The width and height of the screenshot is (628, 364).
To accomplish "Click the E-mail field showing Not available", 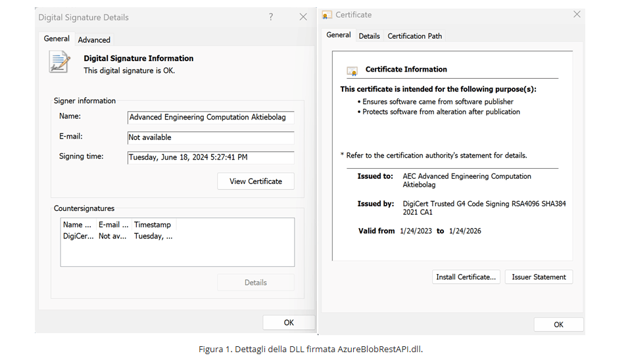I will pyautogui.click(x=210, y=138).
